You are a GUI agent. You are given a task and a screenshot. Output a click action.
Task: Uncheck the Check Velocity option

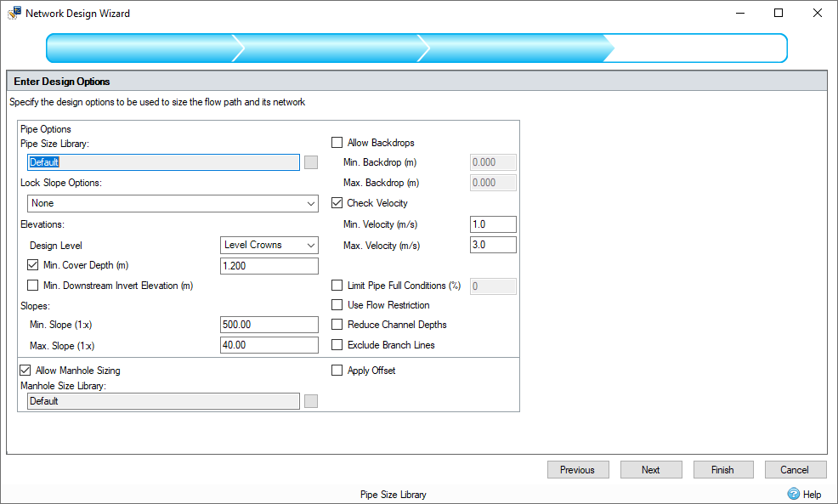[337, 202]
